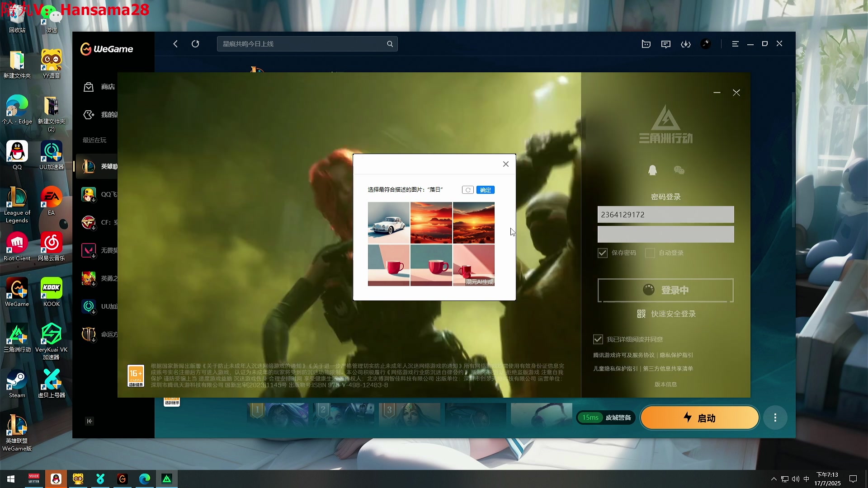Open the user avatar in WeGame header
The height and width of the screenshot is (488, 868).
tap(706, 44)
